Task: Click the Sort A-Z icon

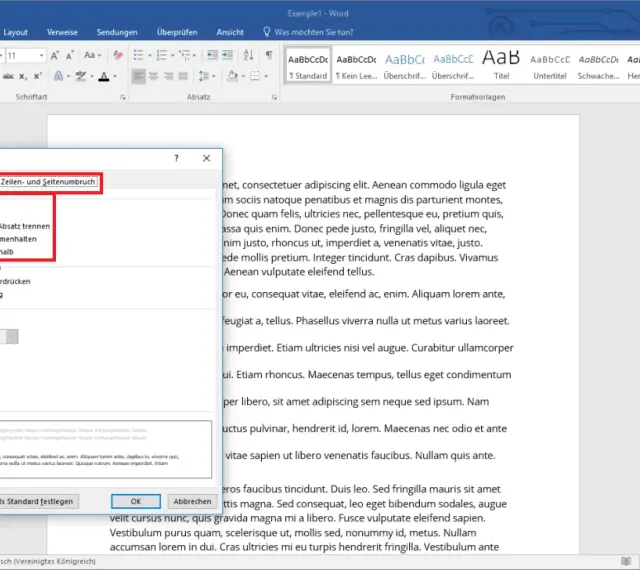Action: (249, 55)
